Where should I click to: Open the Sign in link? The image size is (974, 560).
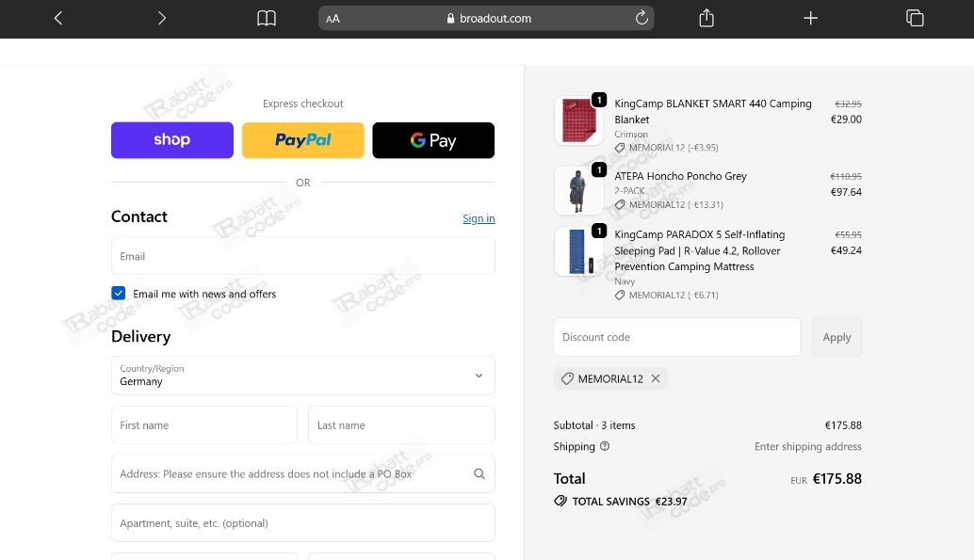479,218
